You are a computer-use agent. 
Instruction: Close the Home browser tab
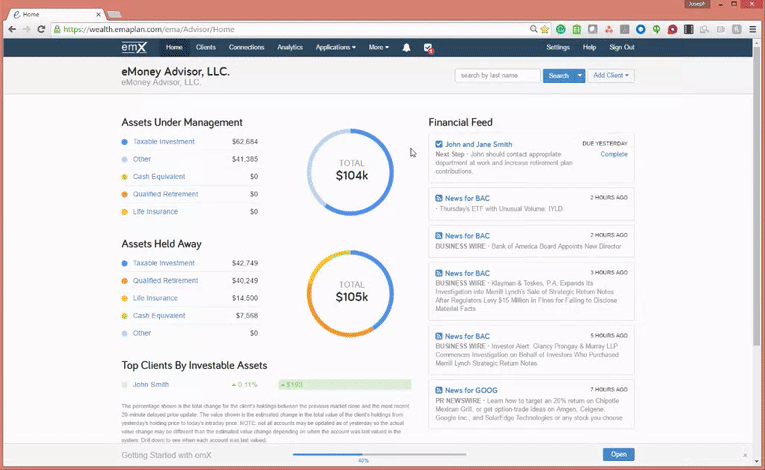(98, 15)
